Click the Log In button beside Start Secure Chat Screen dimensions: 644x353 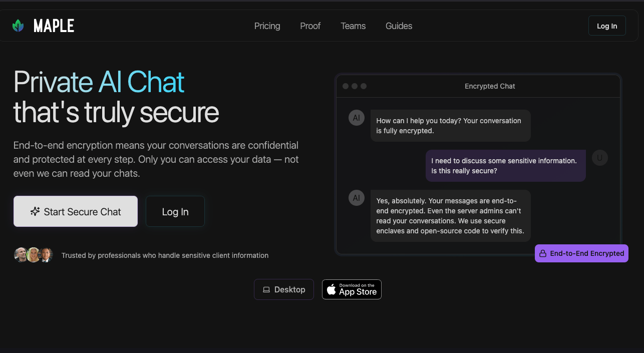[175, 212]
